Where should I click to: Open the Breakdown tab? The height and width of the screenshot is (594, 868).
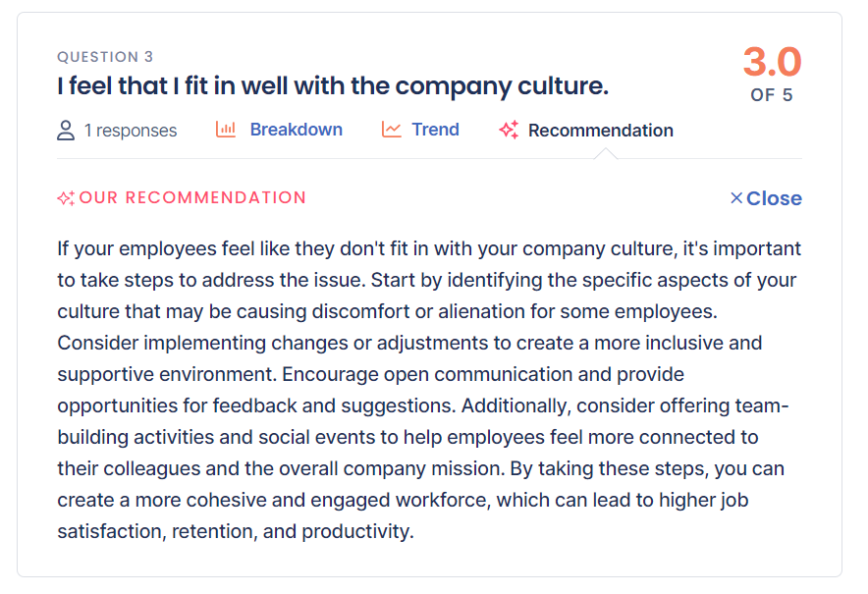pos(296,130)
